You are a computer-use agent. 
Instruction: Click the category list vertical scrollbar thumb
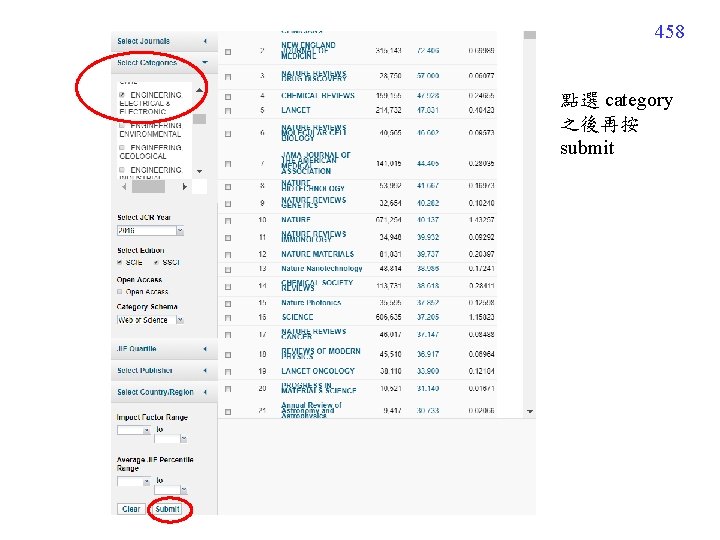tap(199, 119)
